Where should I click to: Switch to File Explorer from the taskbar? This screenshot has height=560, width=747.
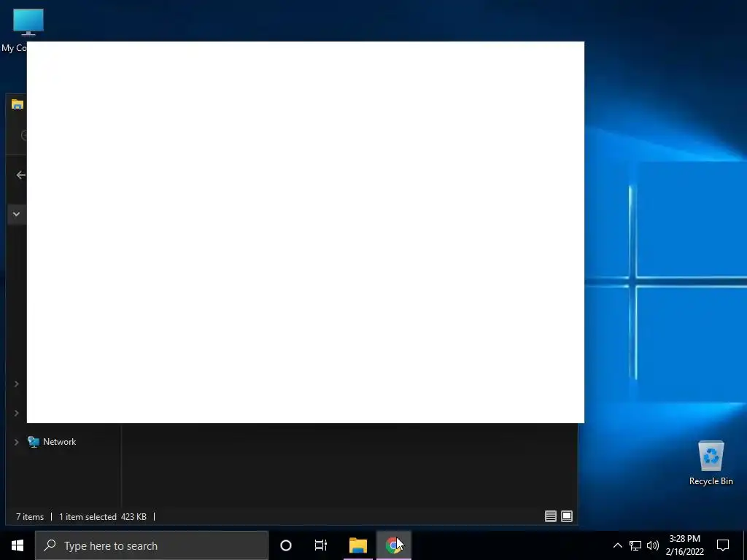coord(357,545)
